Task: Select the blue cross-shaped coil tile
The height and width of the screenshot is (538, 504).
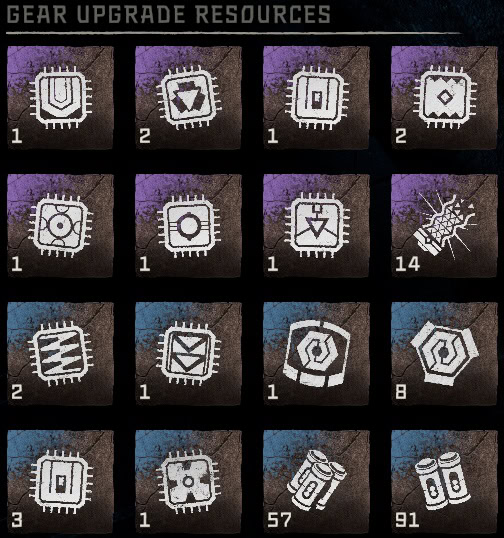Action: click(x=188, y=482)
